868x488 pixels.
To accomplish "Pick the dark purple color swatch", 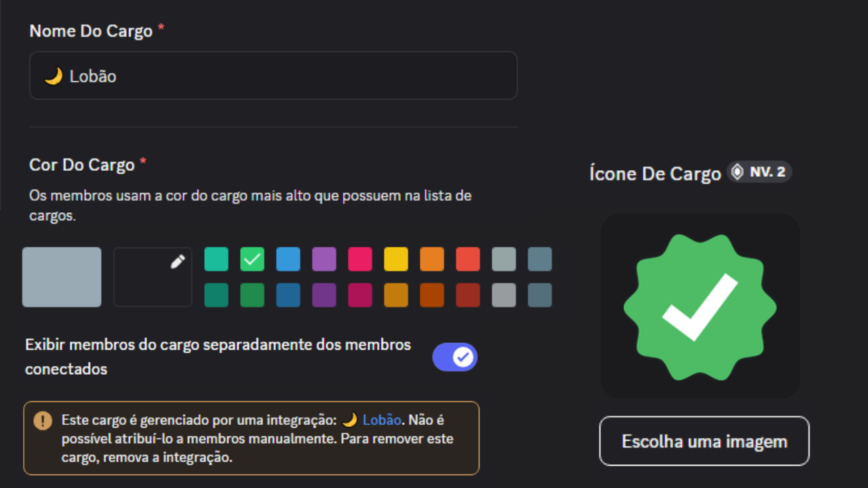I will click(324, 296).
